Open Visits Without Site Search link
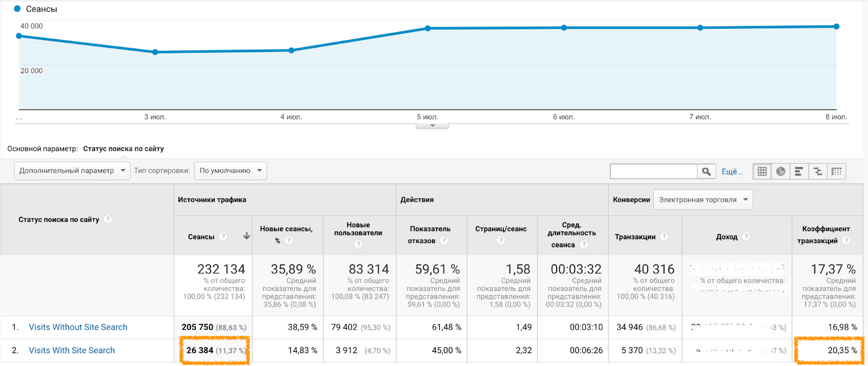The image size is (868, 366). [78, 327]
